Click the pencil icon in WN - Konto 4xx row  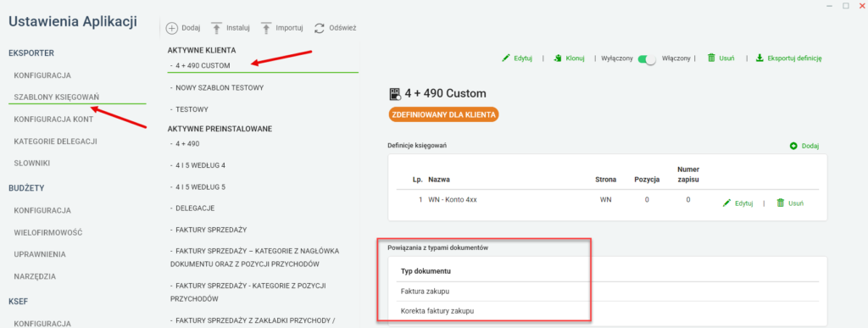click(x=726, y=203)
